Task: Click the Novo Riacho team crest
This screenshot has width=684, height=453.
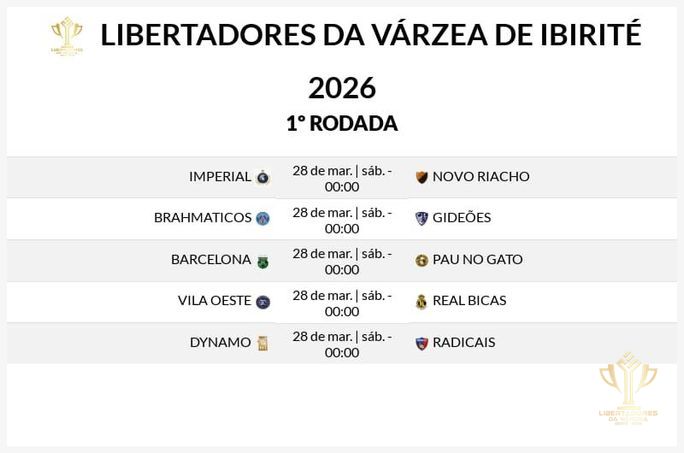Action: 421,177
